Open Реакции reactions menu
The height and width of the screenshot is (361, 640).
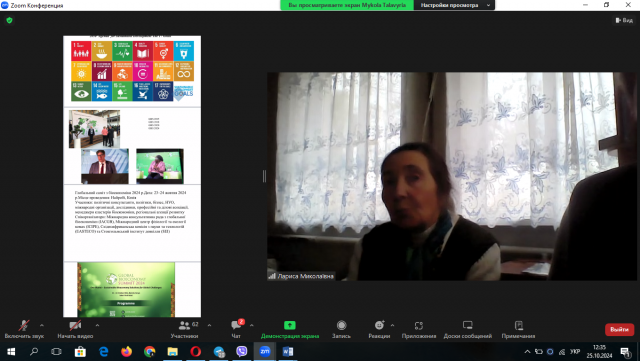[379, 330]
